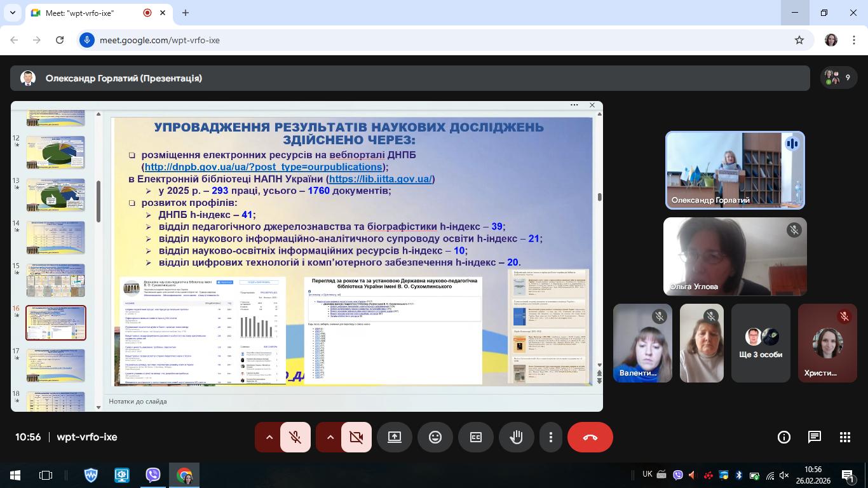This screenshot has height=488, width=868.
Task: Open the activities grid icon
Action: [x=844, y=437]
